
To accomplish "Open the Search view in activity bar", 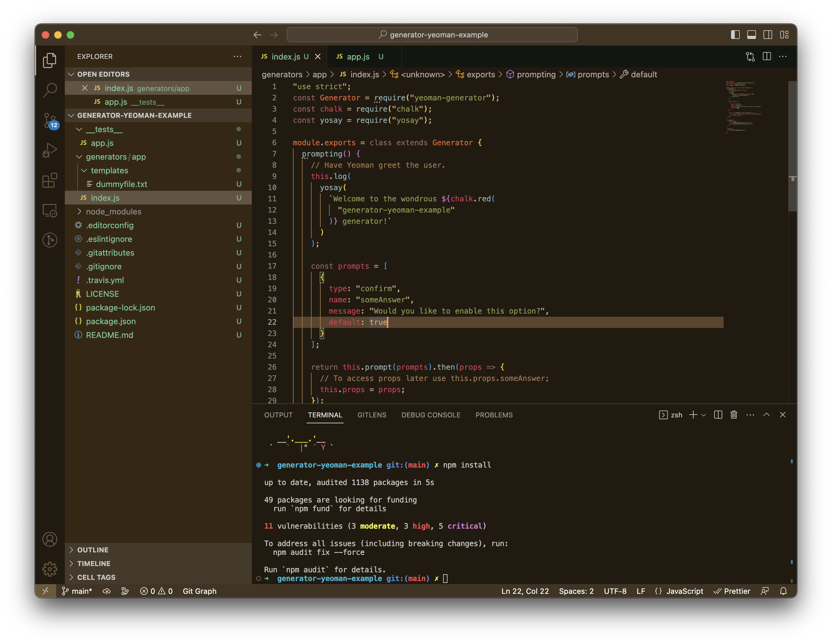I will point(50,90).
